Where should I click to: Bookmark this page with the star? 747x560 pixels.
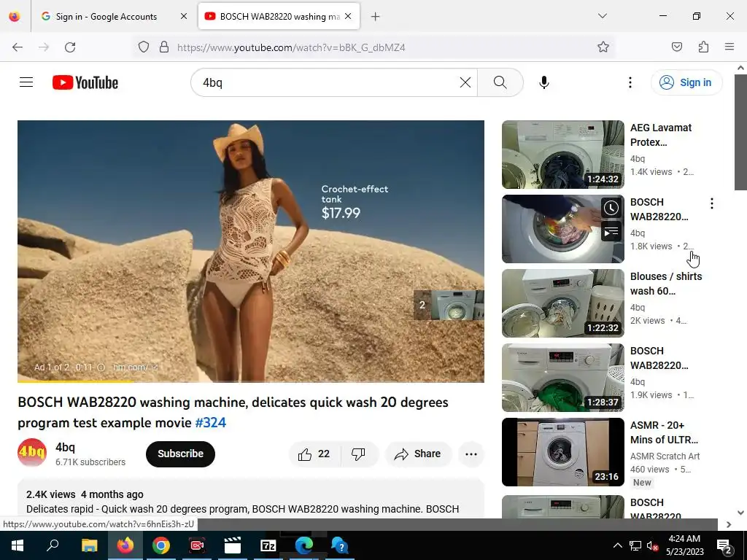pos(603,47)
